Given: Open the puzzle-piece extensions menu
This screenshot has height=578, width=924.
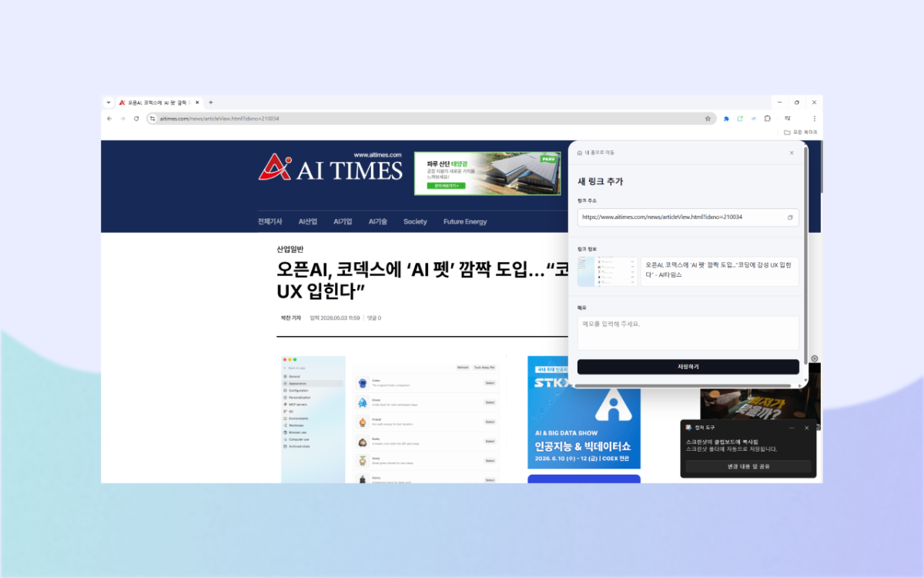Looking at the screenshot, I should click(x=768, y=119).
